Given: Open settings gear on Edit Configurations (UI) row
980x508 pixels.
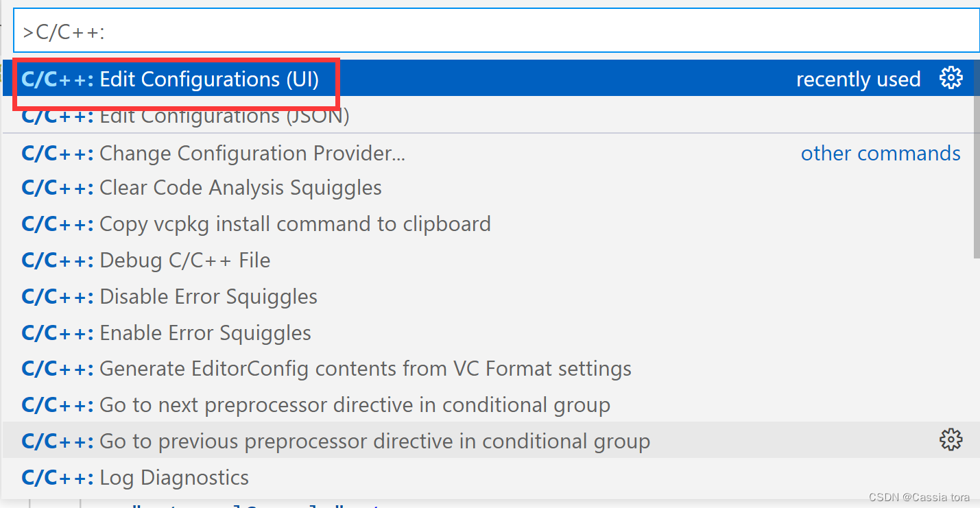Looking at the screenshot, I should pos(951,78).
